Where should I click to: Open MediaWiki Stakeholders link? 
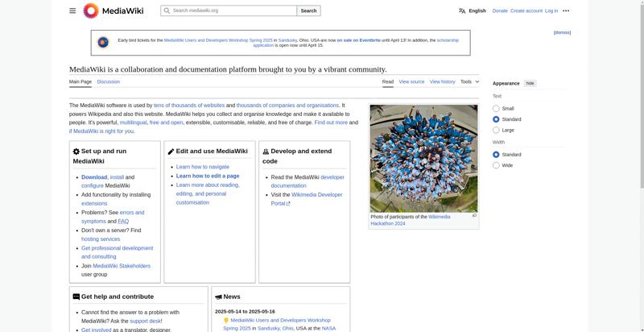(x=122, y=266)
